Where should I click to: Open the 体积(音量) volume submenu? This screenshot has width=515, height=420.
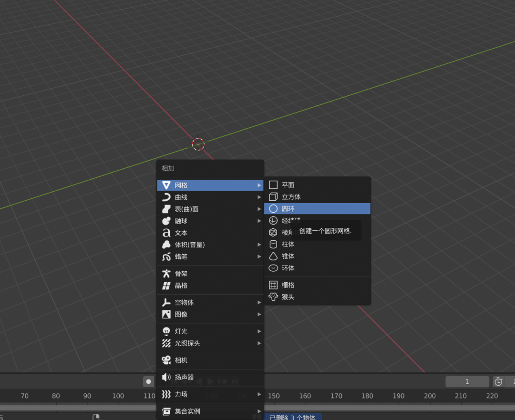[x=210, y=245]
